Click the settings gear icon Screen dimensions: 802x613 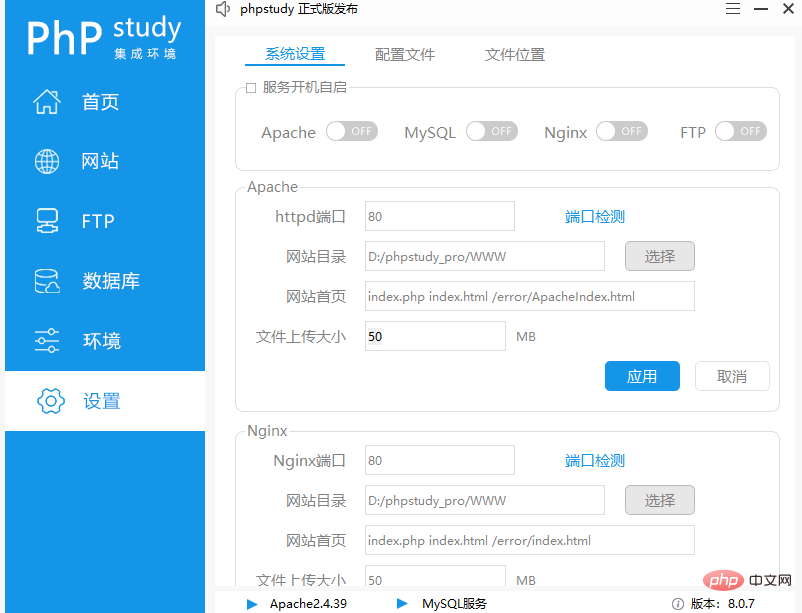click(51, 401)
